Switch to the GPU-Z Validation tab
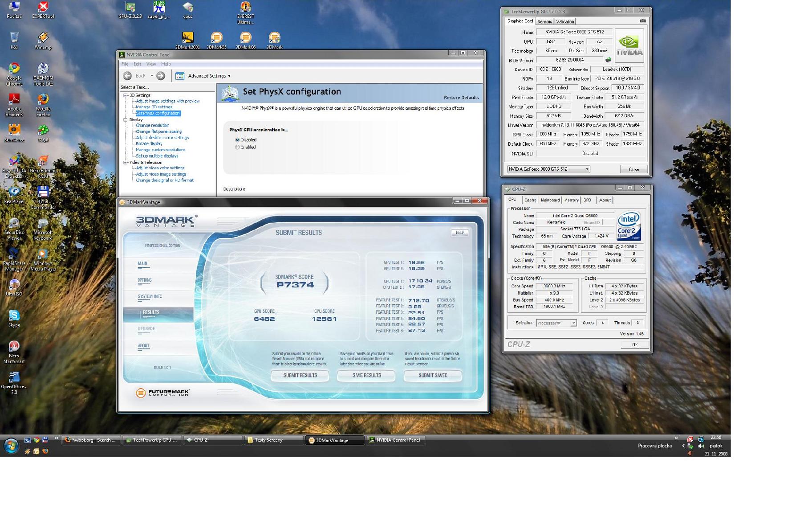 [x=565, y=21]
